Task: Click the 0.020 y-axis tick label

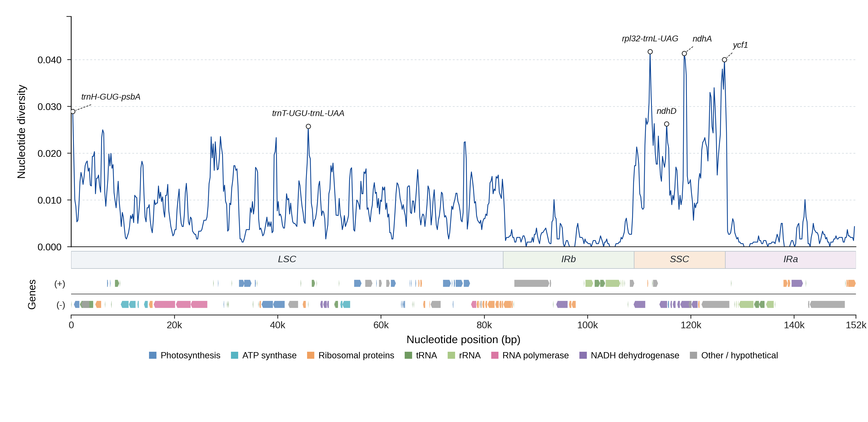Action: [x=50, y=154]
